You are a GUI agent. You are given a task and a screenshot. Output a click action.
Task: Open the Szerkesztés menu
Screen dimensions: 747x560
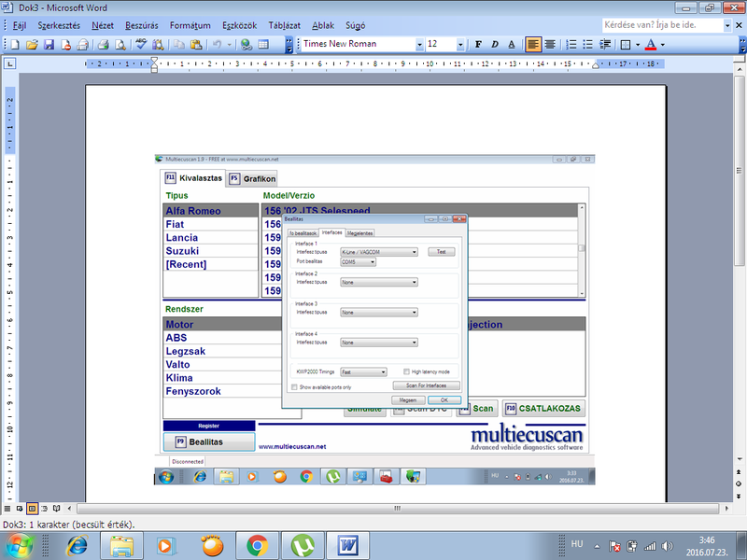coord(59,26)
